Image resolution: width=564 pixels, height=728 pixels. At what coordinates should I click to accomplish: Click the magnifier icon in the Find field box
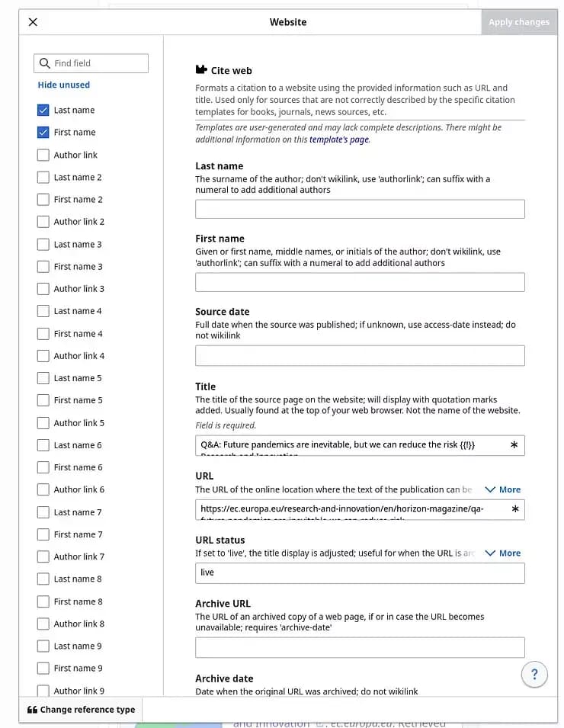(x=44, y=63)
